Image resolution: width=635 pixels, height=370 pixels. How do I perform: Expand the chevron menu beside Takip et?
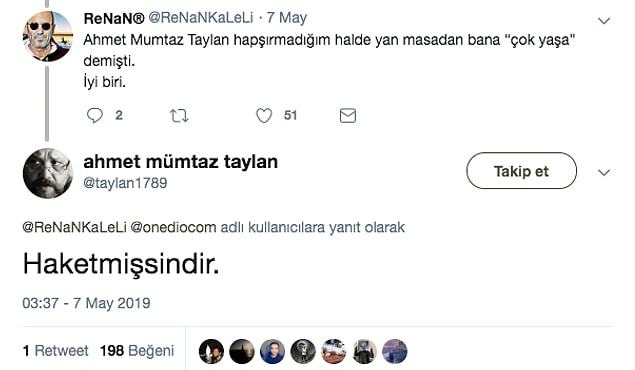604,172
